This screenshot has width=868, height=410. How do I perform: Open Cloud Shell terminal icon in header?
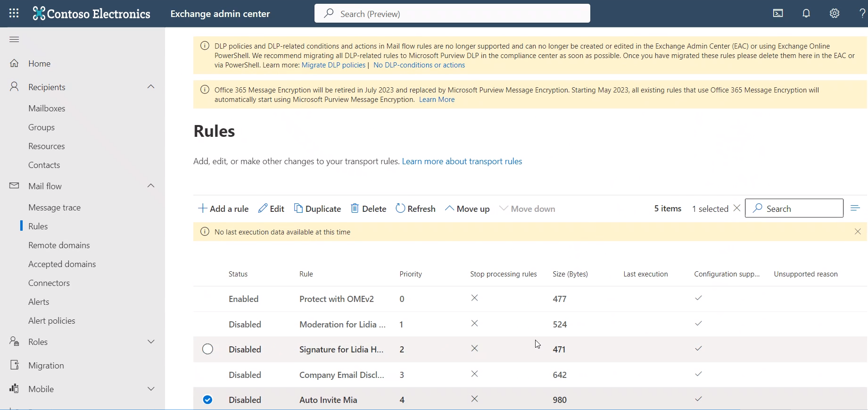[x=778, y=13]
